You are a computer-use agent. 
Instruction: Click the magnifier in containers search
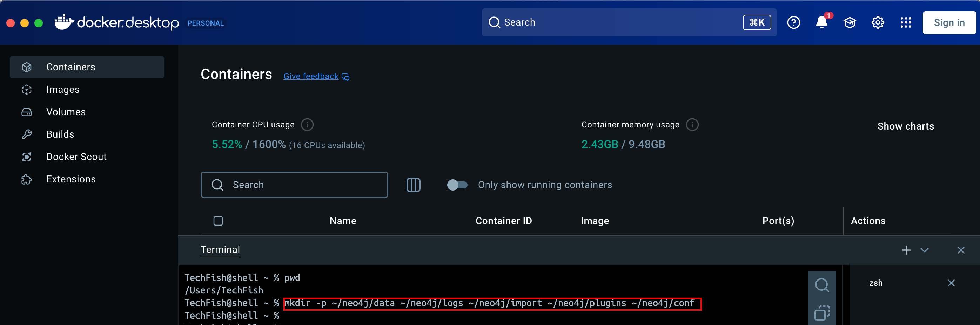tap(217, 185)
